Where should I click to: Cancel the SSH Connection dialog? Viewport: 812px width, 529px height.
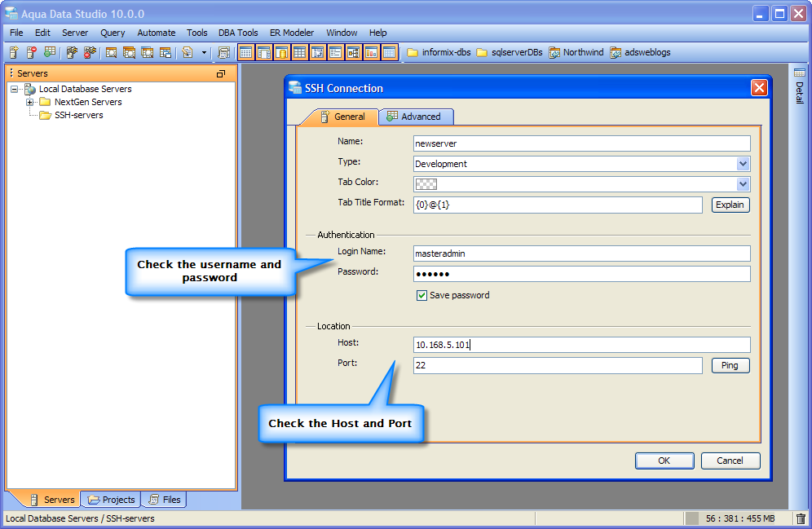click(730, 461)
